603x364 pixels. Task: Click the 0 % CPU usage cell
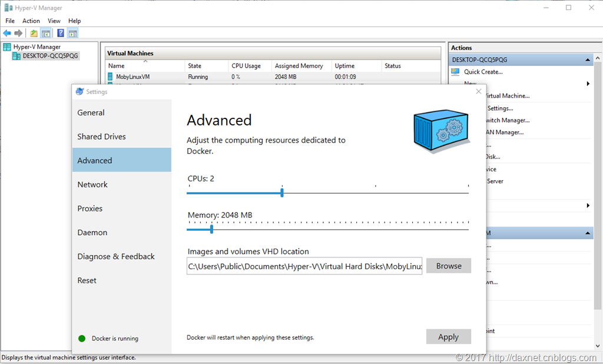click(x=236, y=77)
